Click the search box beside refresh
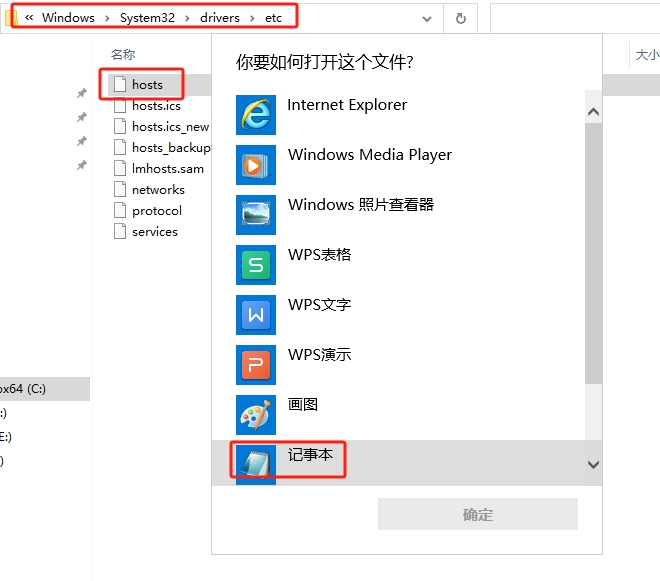The width and height of the screenshot is (660, 581). tap(575, 19)
